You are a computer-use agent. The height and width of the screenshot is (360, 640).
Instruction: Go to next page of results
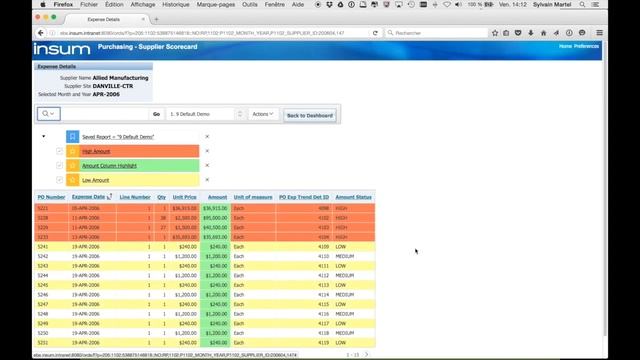(x=367, y=355)
